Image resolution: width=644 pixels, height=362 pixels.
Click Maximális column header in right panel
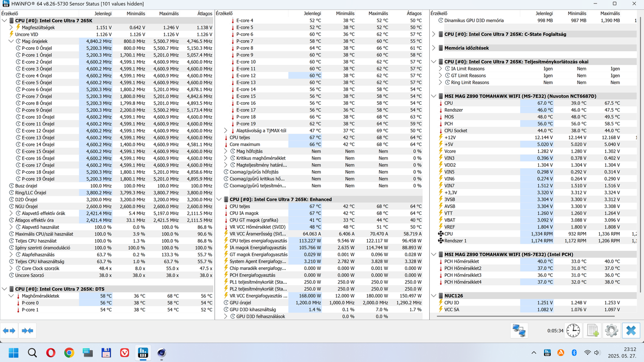pos(610,13)
